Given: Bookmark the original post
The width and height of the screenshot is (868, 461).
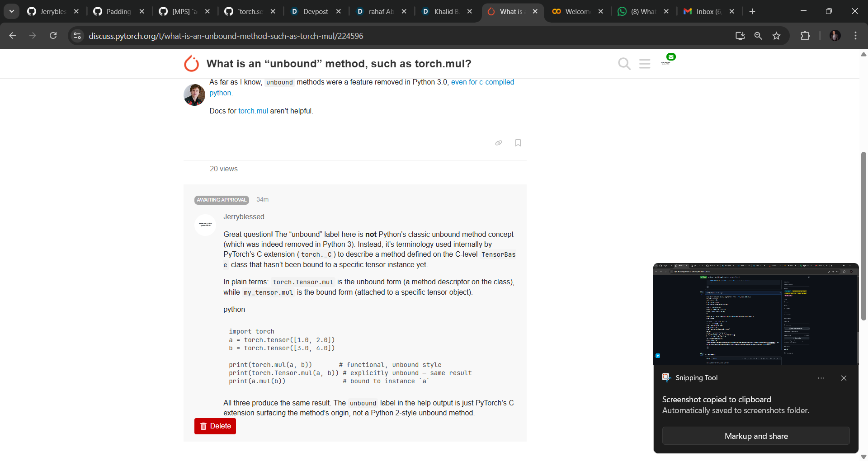Looking at the screenshot, I should 518,143.
